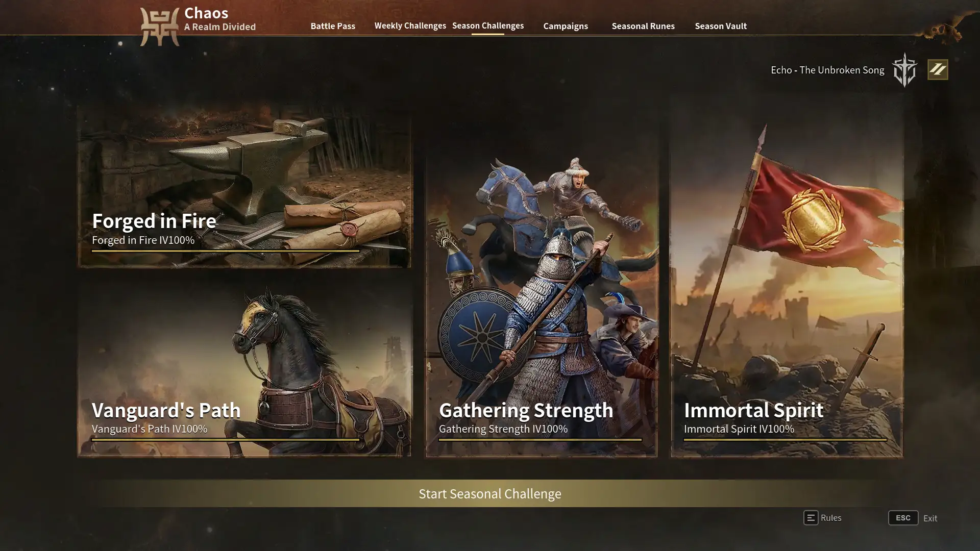Open the Rules text link
980x551 pixels.
click(831, 518)
